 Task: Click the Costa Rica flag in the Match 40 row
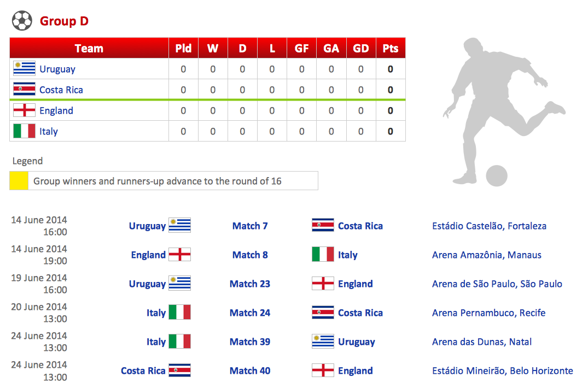tap(179, 371)
